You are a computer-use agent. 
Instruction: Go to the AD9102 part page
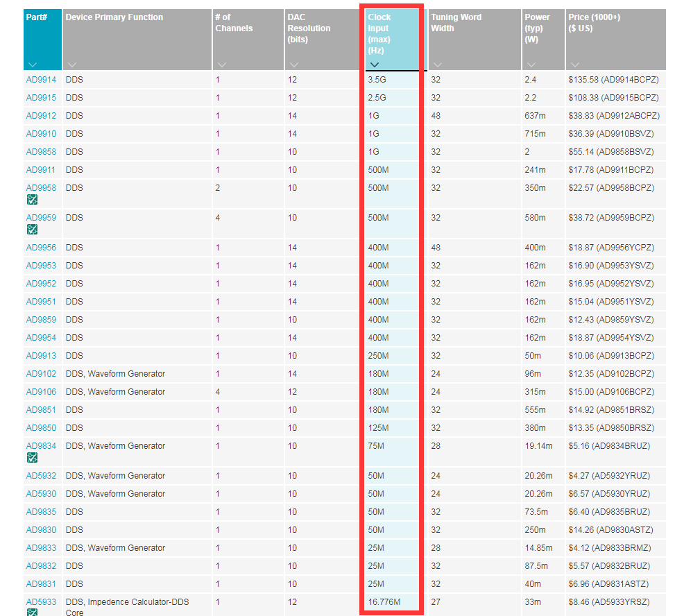pos(42,374)
